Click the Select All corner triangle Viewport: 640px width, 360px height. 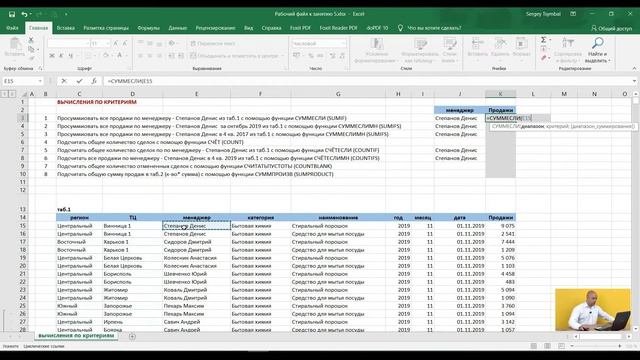tap(24, 94)
